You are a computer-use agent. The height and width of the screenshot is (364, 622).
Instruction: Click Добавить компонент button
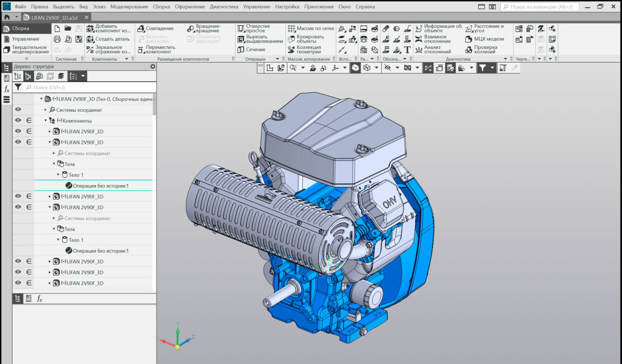(108, 29)
